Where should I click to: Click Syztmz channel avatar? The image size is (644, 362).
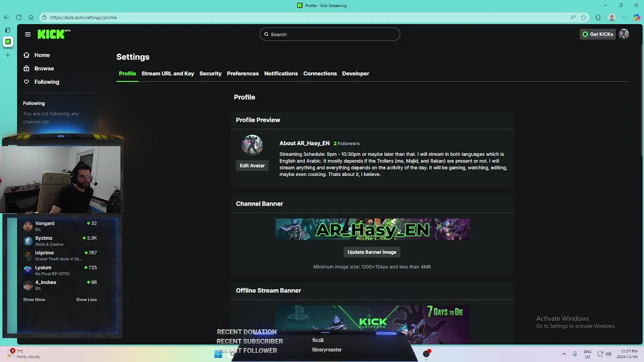pos(28,241)
